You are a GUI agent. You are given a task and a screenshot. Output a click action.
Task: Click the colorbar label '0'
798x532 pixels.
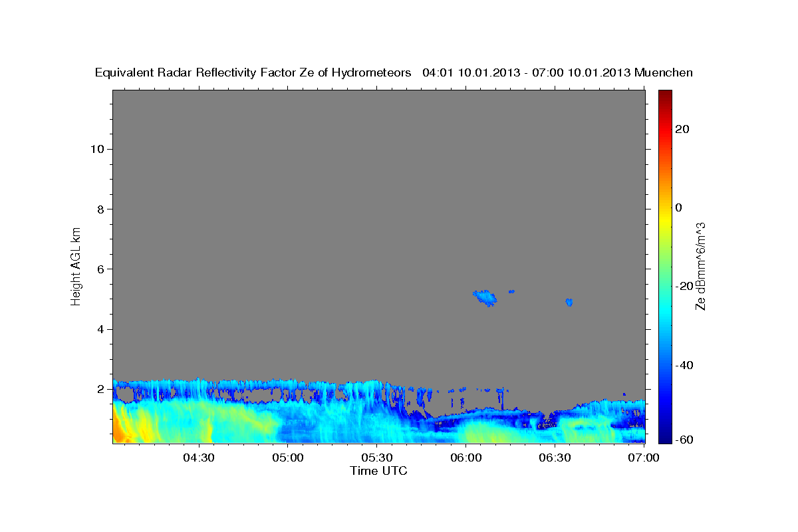(x=679, y=207)
